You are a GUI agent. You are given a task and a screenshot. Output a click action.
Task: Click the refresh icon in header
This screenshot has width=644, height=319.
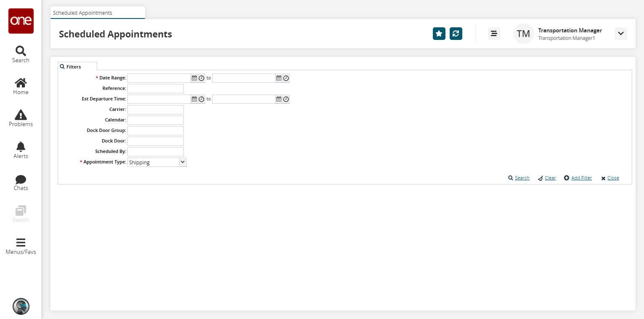[x=456, y=34]
